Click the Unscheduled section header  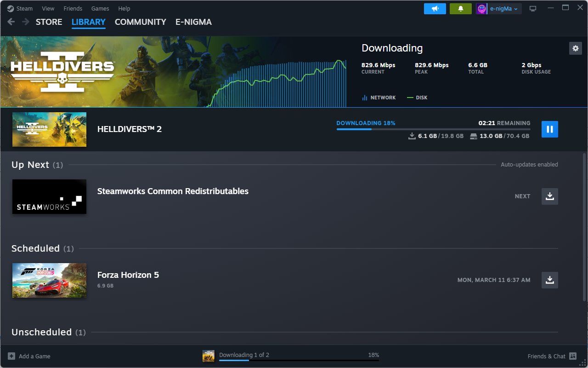(x=48, y=332)
